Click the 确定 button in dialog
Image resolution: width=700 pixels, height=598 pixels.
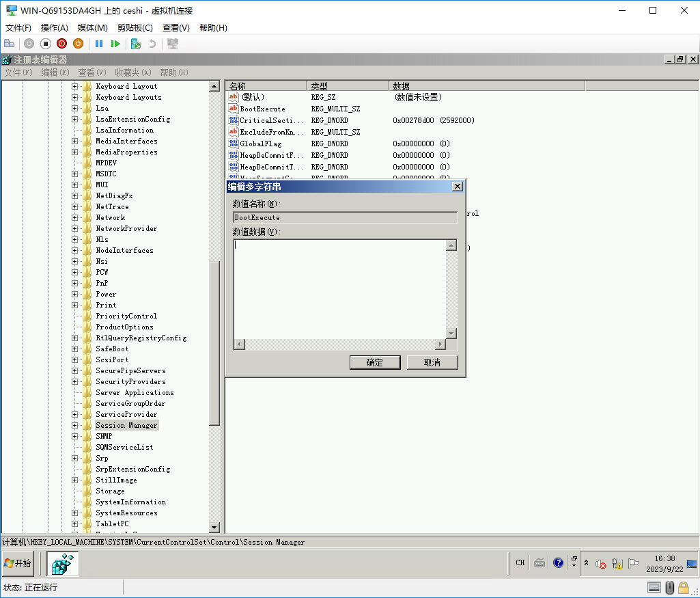coord(374,363)
